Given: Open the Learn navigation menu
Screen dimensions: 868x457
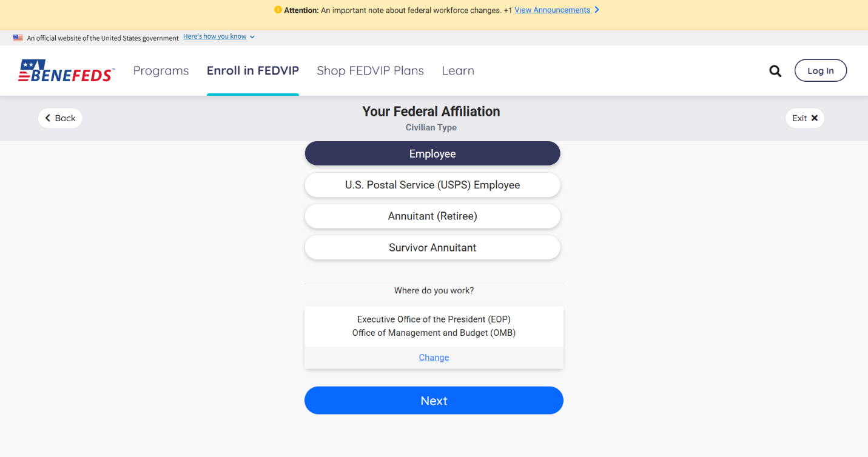Looking at the screenshot, I should (x=458, y=71).
